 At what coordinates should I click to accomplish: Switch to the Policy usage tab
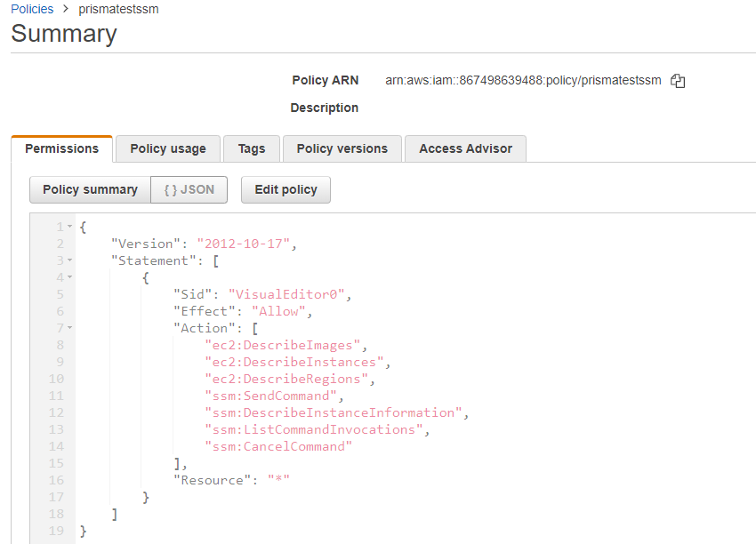click(167, 148)
